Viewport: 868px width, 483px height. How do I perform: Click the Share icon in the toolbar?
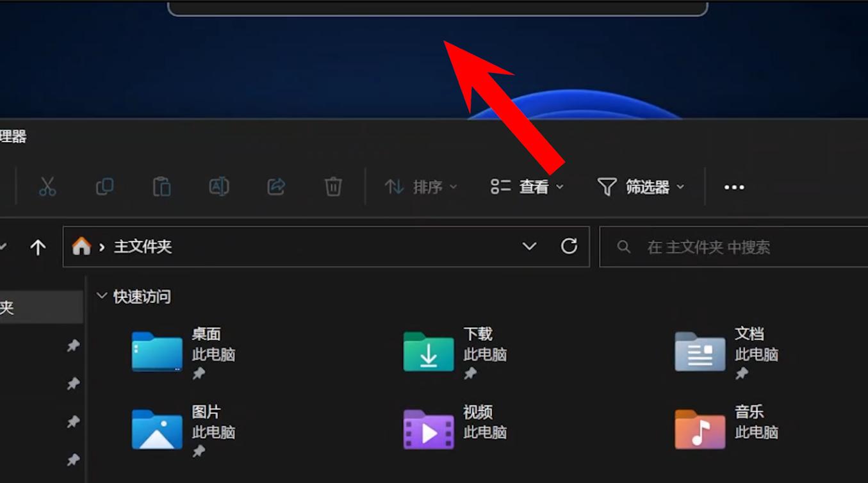pyautogui.click(x=275, y=186)
